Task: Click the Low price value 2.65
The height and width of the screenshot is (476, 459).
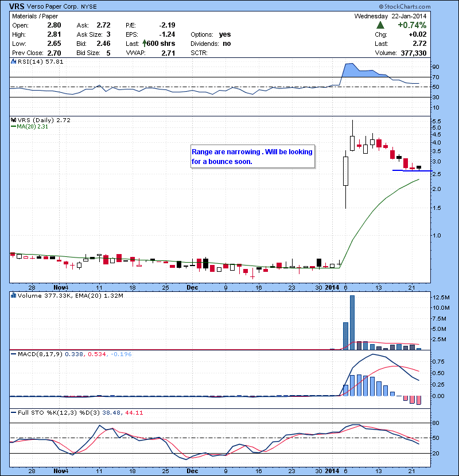Action: (54, 44)
